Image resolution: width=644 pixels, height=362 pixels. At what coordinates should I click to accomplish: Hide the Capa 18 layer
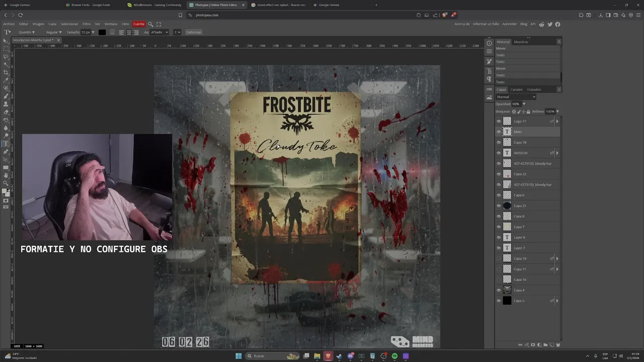499,142
